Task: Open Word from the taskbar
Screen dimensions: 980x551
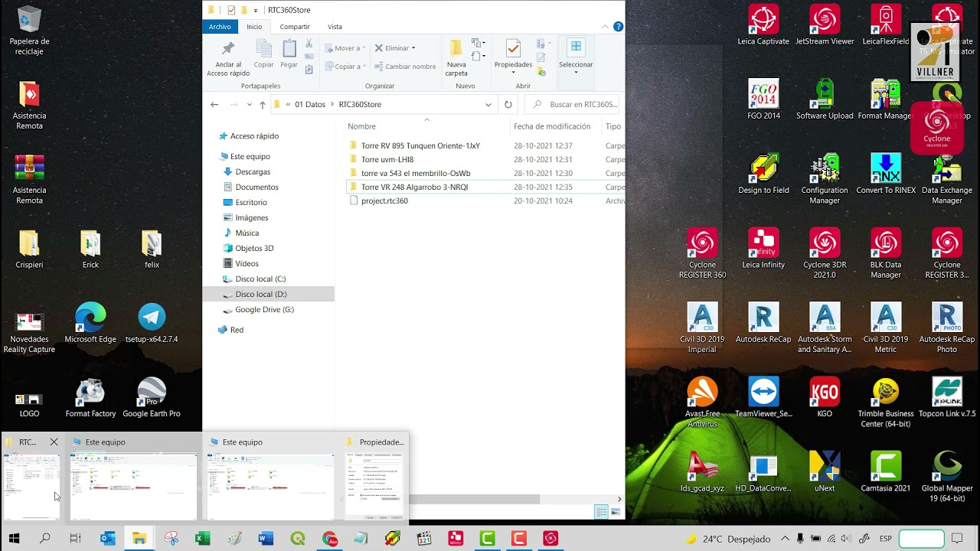Action: 266,539
